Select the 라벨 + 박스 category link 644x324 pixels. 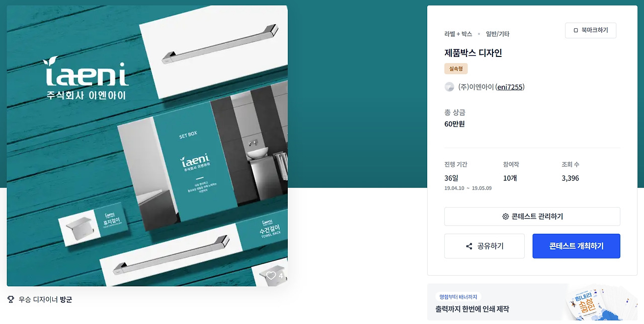pyautogui.click(x=458, y=34)
